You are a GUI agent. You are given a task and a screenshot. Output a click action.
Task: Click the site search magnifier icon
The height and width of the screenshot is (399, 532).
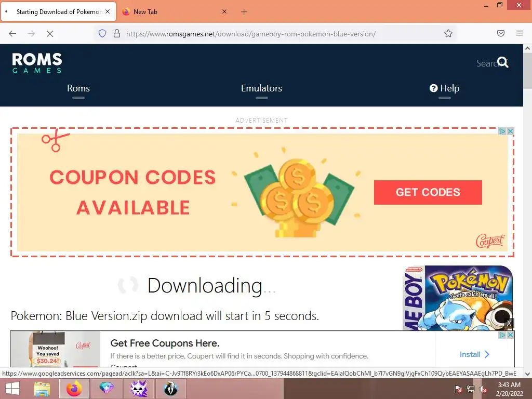[503, 62]
